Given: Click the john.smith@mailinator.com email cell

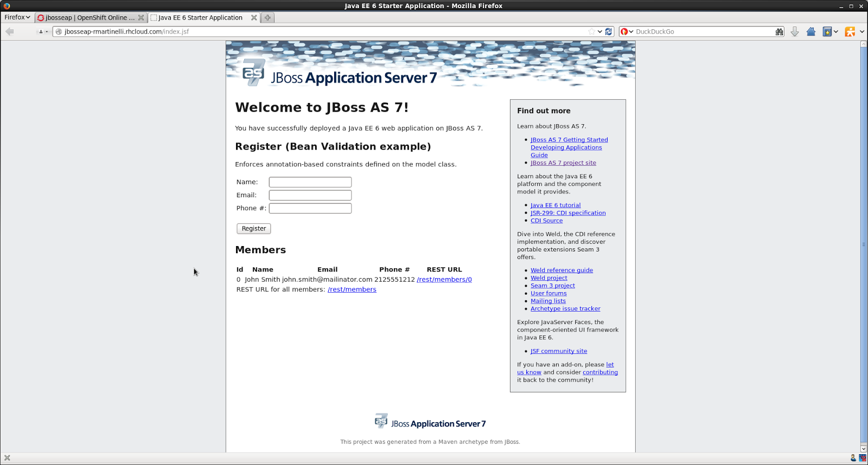Looking at the screenshot, I should coord(327,280).
